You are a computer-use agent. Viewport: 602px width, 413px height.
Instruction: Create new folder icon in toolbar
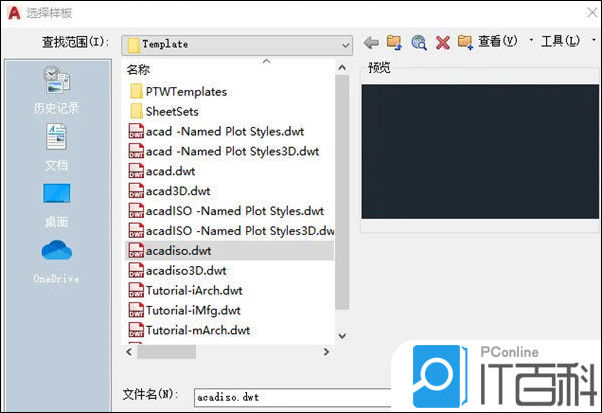465,42
